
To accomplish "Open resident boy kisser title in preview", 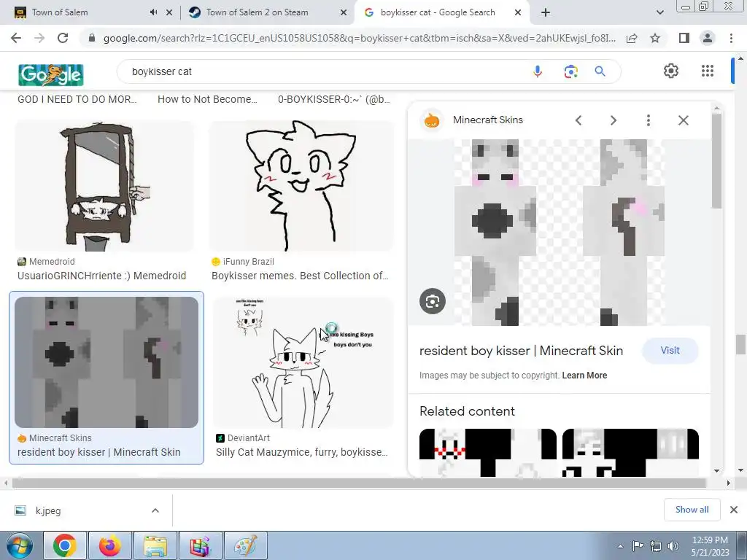I will [x=521, y=351].
